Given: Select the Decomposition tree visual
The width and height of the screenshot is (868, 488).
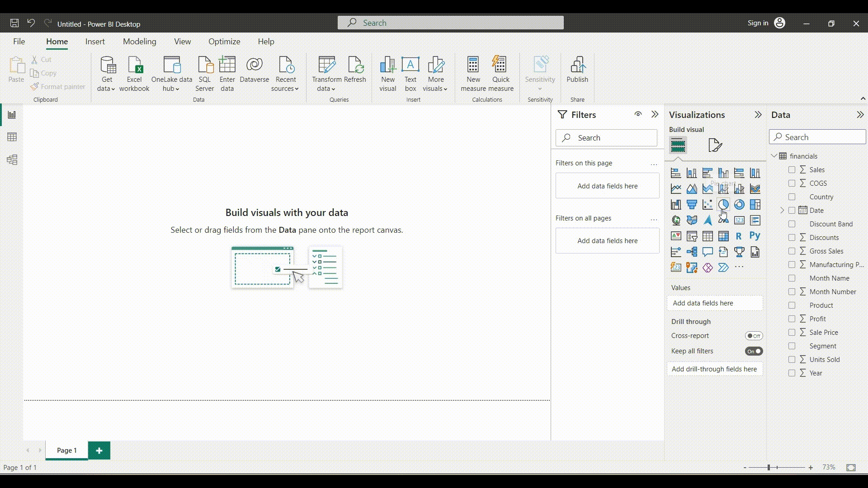Looking at the screenshot, I should click(692, 252).
